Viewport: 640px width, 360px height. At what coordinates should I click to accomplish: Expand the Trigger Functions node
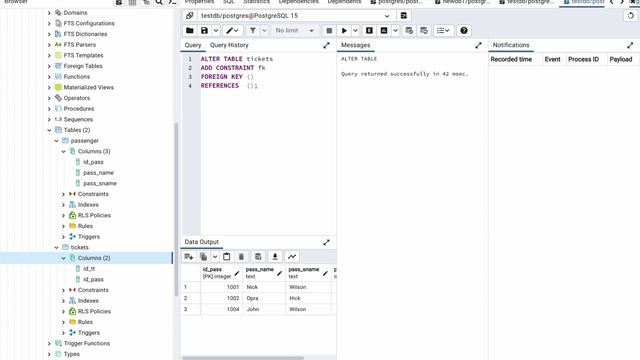[x=49, y=344]
